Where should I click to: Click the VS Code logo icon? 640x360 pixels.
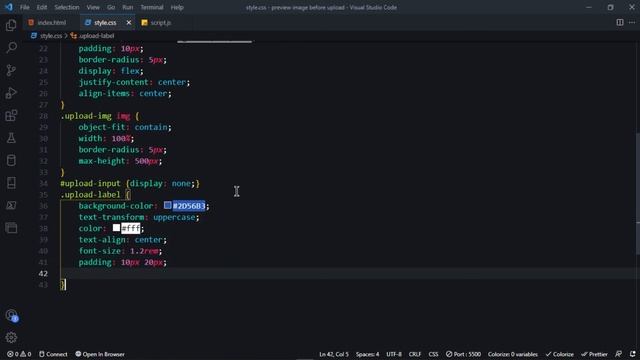(x=9, y=7)
